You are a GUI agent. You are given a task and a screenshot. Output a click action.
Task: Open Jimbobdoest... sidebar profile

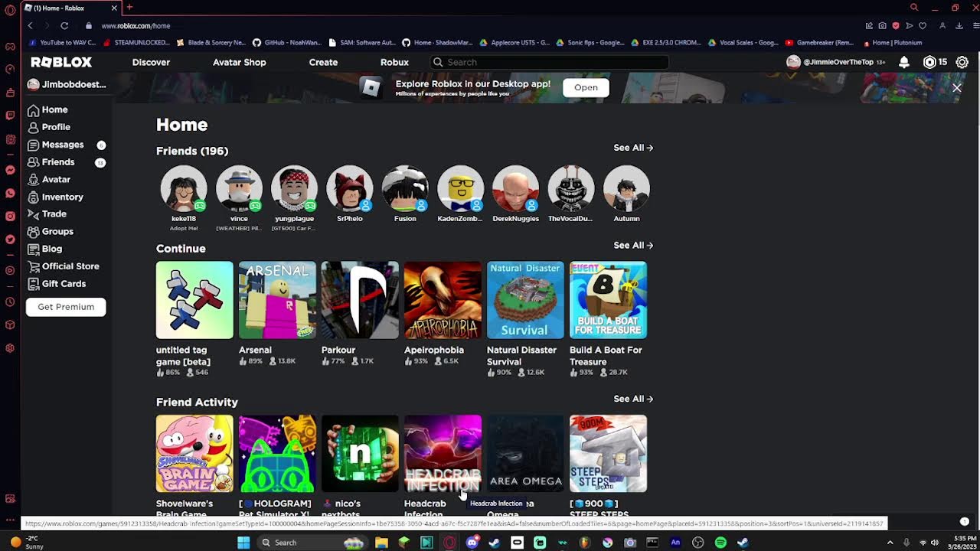pos(67,84)
